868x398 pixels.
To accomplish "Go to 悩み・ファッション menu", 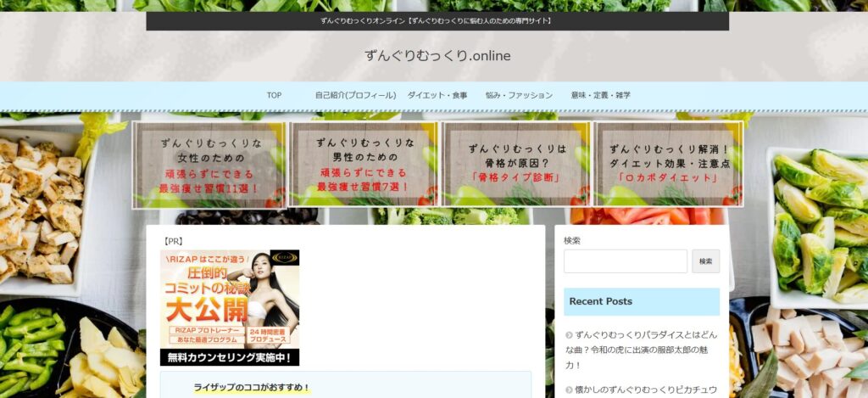I will (519, 95).
